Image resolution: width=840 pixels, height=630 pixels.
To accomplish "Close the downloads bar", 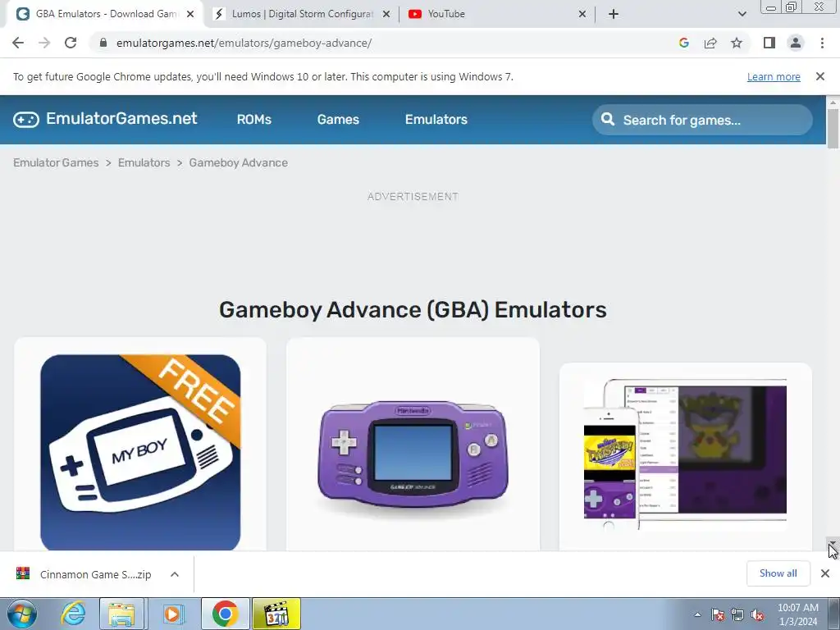I will (x=825, y=573).
